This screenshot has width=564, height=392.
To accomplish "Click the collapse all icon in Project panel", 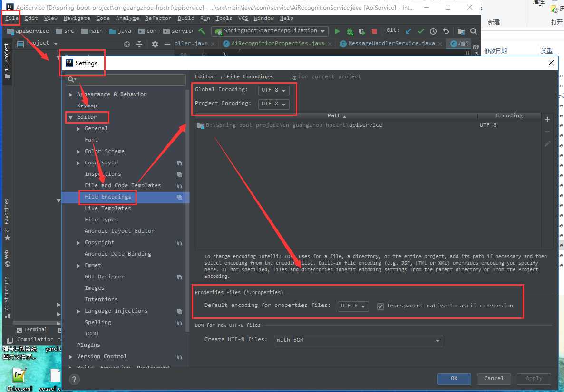I will pyautogui.click(x=139, y=44).
